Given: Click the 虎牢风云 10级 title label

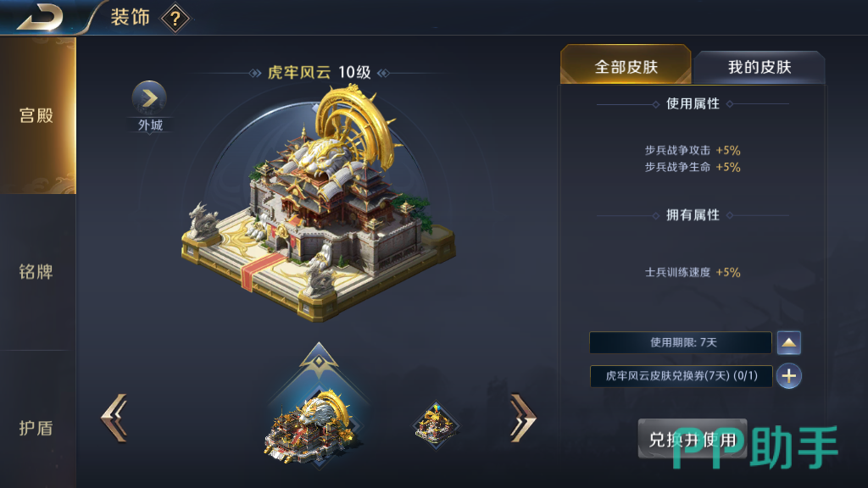Looking at the screenshot, I should click(x=320, y=73).
